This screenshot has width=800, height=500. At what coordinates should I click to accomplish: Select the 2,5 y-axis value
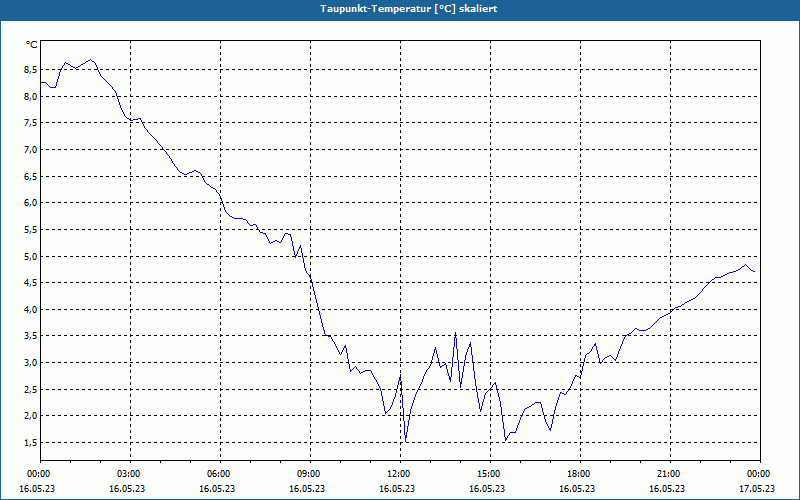pyautogui.click(x=31, y=389)
